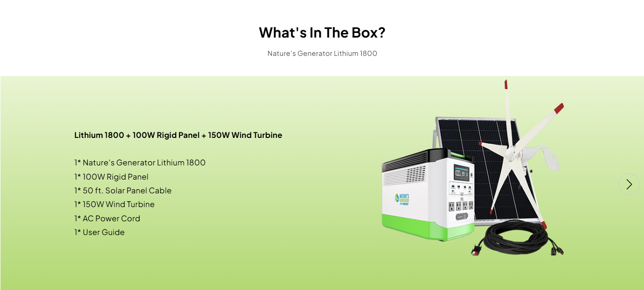644x290 pixels.
Task: Click the "What's In The Box?" heading
Action: coord(322,33)
